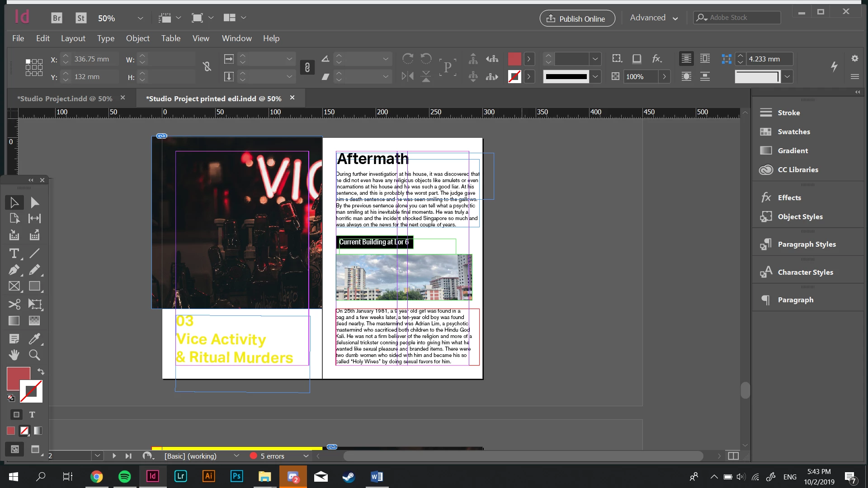
Task: Expand the zoom level dropdown
Action: click(x=140, y=18)
